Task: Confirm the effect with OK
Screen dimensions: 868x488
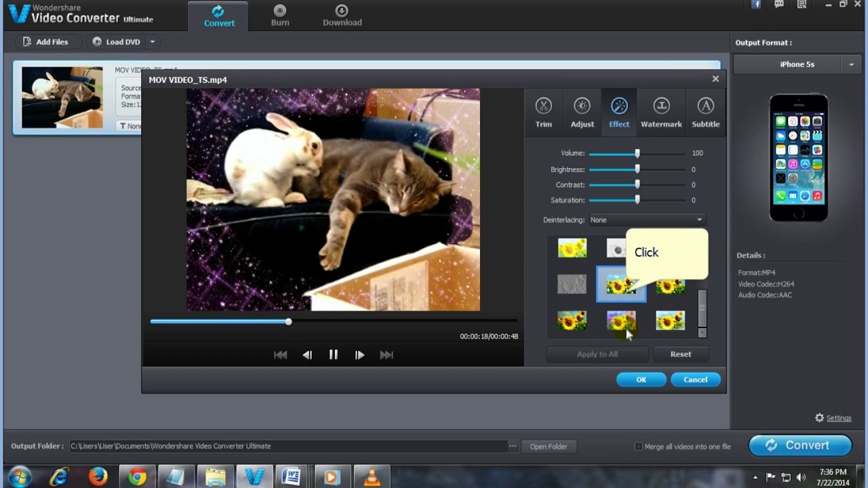Action: click(x=641, y=380)
